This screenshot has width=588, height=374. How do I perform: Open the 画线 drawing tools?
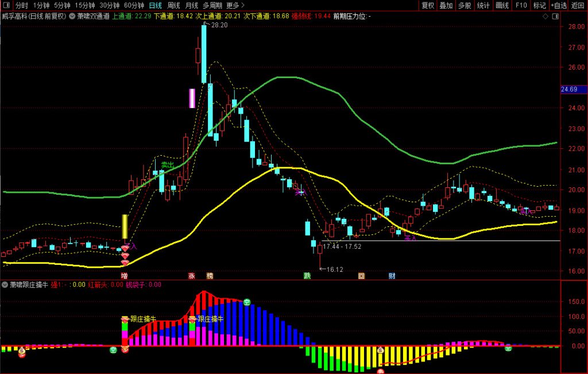click(x=502, y=5)
